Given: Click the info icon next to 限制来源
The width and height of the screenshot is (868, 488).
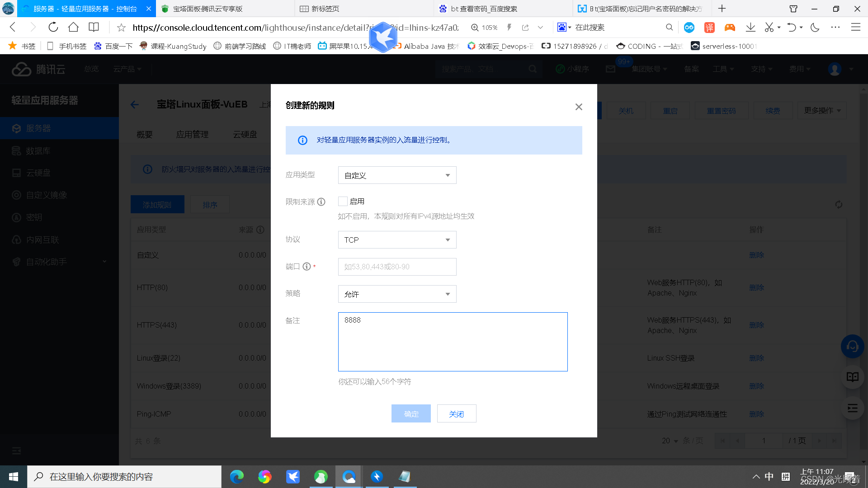Looking at the screenshot, I should 321,202.
